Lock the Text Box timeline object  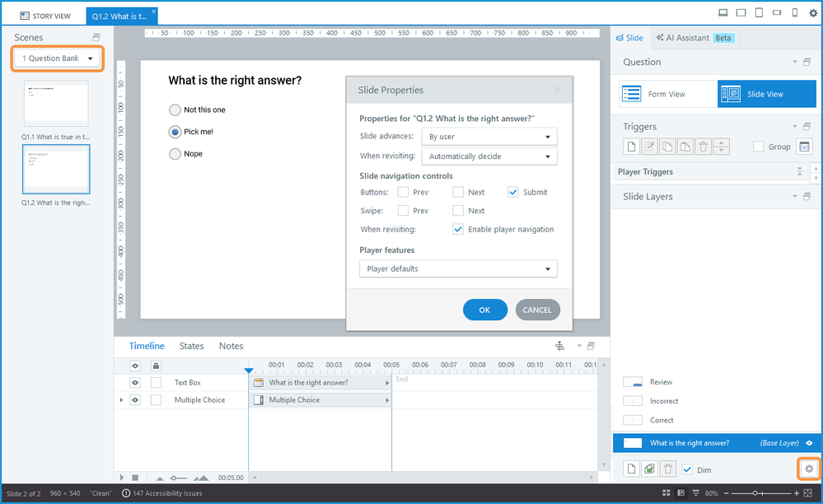[156, 383]
